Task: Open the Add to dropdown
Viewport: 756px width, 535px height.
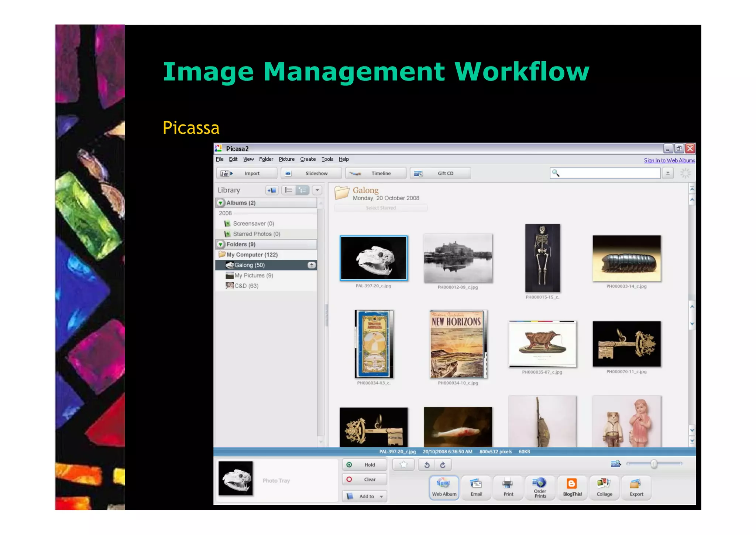Action: 364,496
